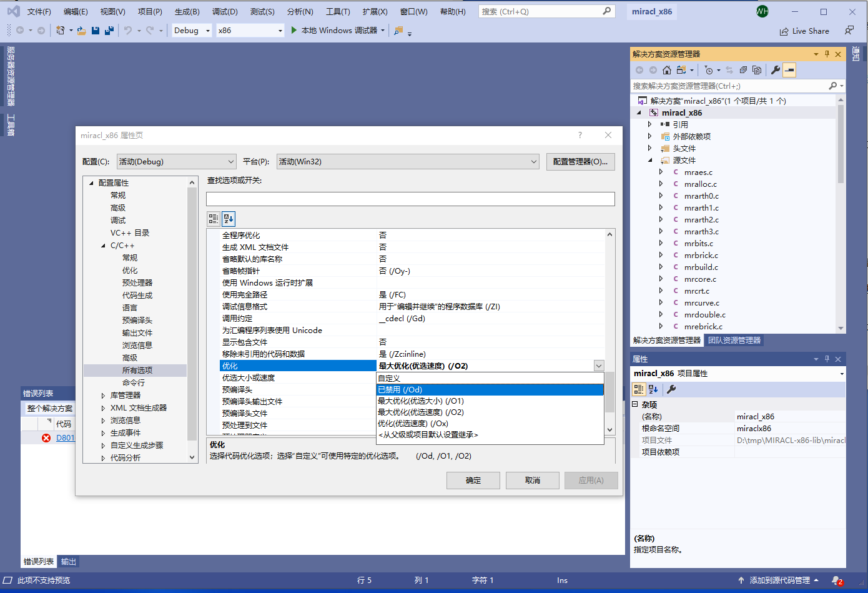This screenshot has width=868, height=593.
Task: Open the Debug configuration dropdown in toolbar
Action: 192,30
